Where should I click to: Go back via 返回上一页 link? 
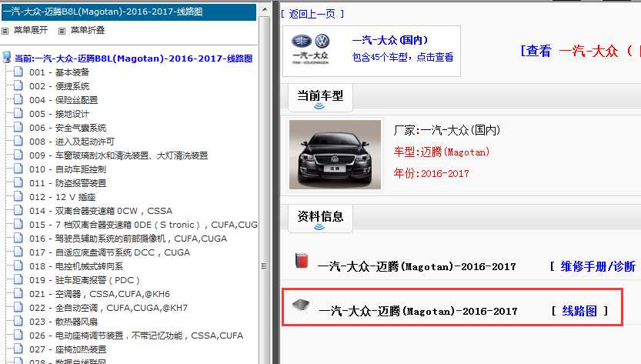click(312, 14)
